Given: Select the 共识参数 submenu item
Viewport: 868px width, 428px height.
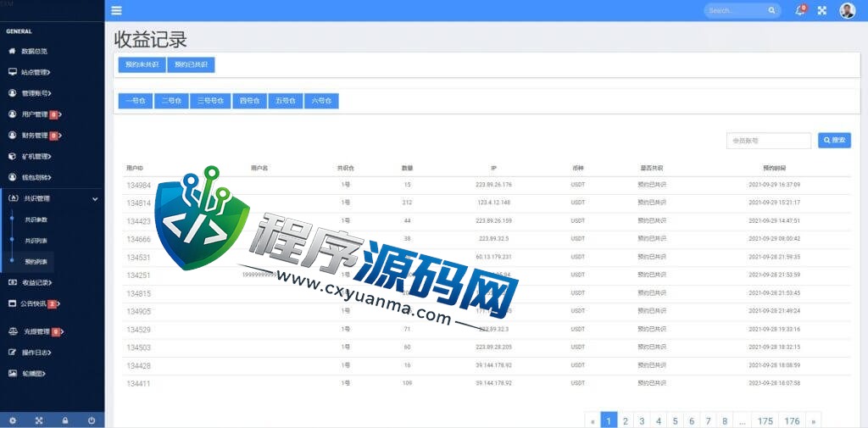Looking at the screenshot, I should point(36,220).
